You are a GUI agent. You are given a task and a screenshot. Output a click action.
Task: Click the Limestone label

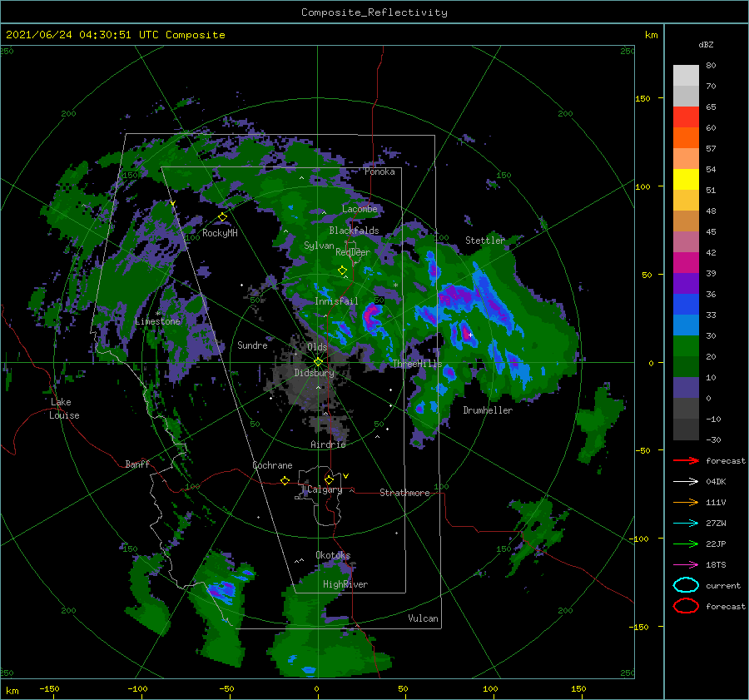coord(157,321)
